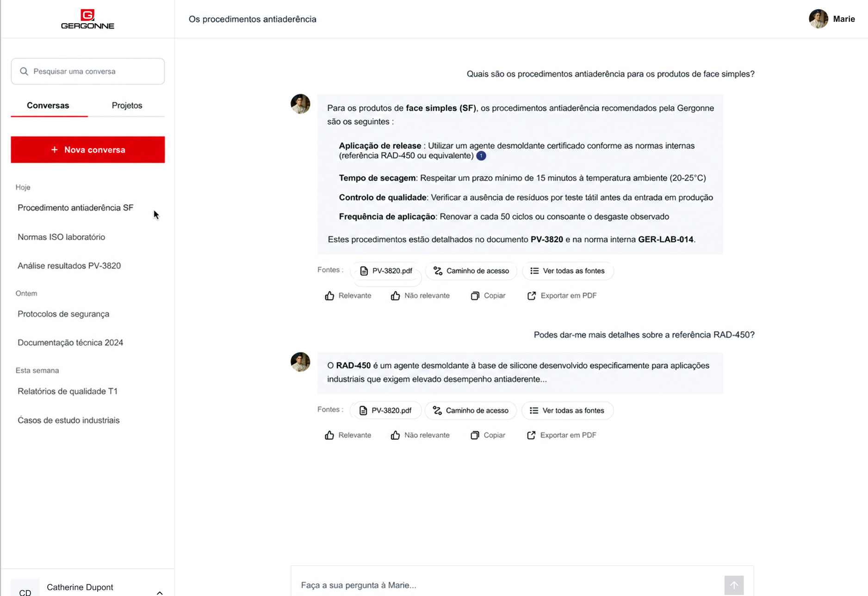Viewport: 868px width, 596px height.
Task: Click the search magnifier icon
Action: coord(24,71)
